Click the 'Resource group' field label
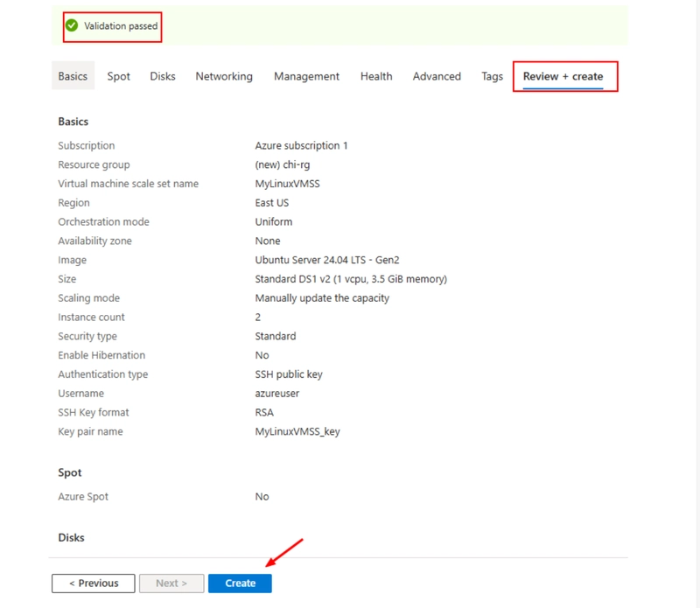700x608 pixels. click(94, 164)
